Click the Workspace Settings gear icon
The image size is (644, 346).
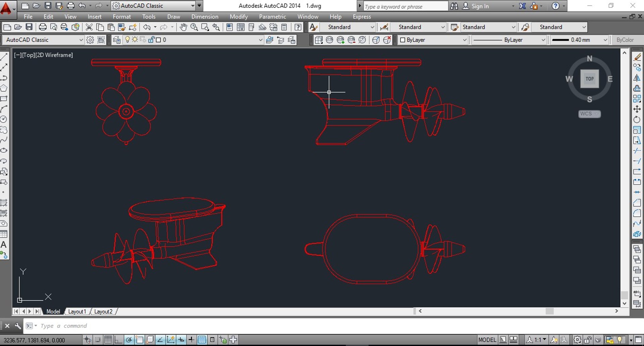tap(90, 40)
